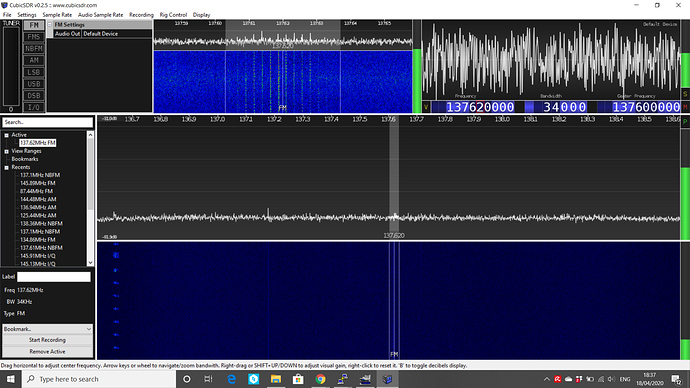Click the 137.620 demodulator marker in main spectrum
The width and height of the screenshot is (690, 388).
tap(394, 235)
